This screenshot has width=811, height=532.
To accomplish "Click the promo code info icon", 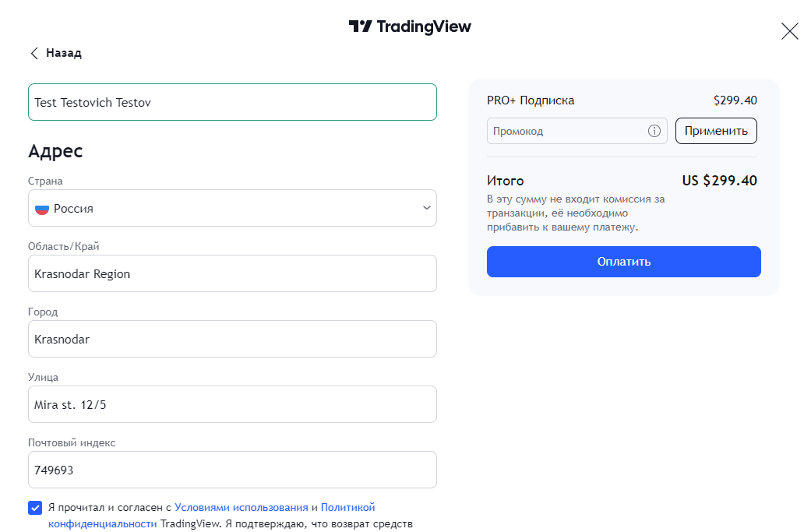I will pos(654,131).
